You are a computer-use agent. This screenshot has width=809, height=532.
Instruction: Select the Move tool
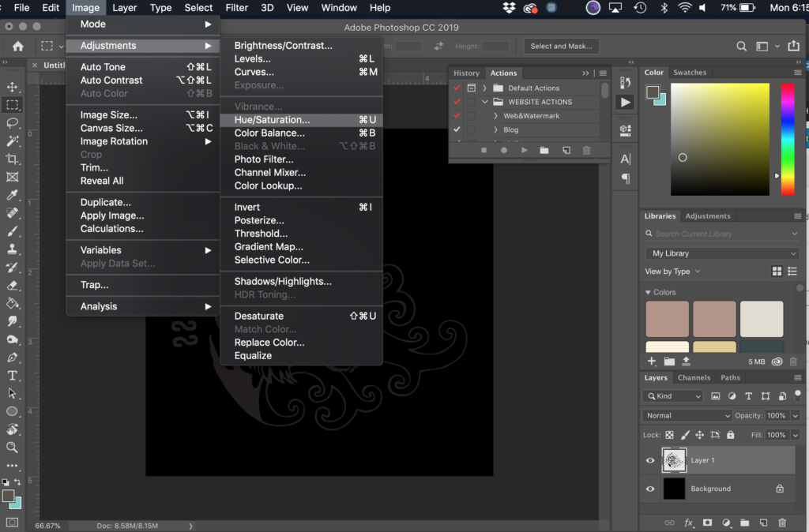click(x=13, y=87)
